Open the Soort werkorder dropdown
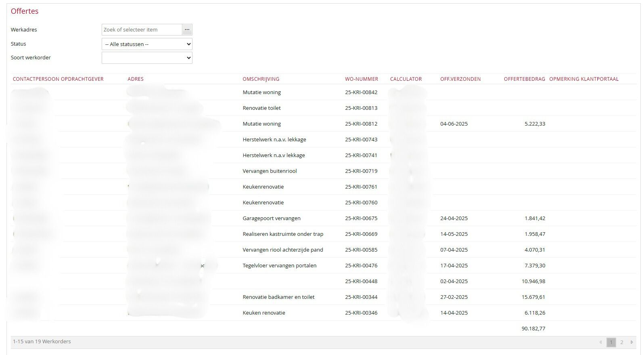Screen dimensions: 644x355 147,58
